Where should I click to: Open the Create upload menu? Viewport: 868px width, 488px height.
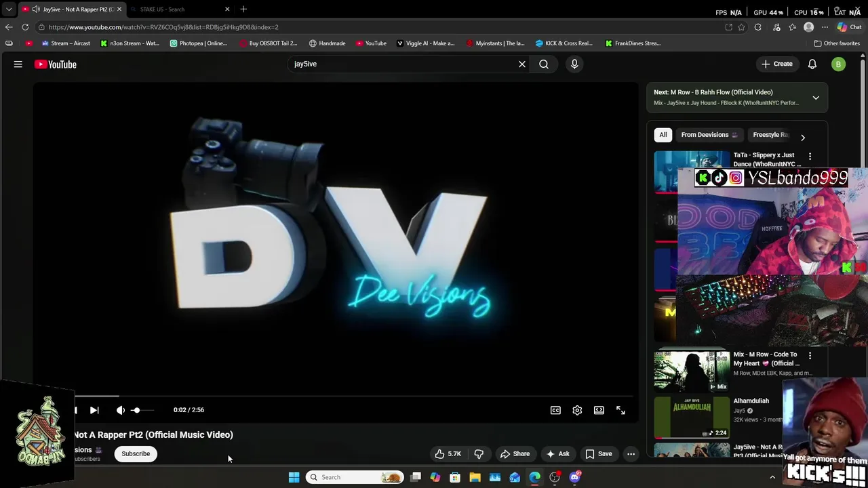[x=777, y=64]
